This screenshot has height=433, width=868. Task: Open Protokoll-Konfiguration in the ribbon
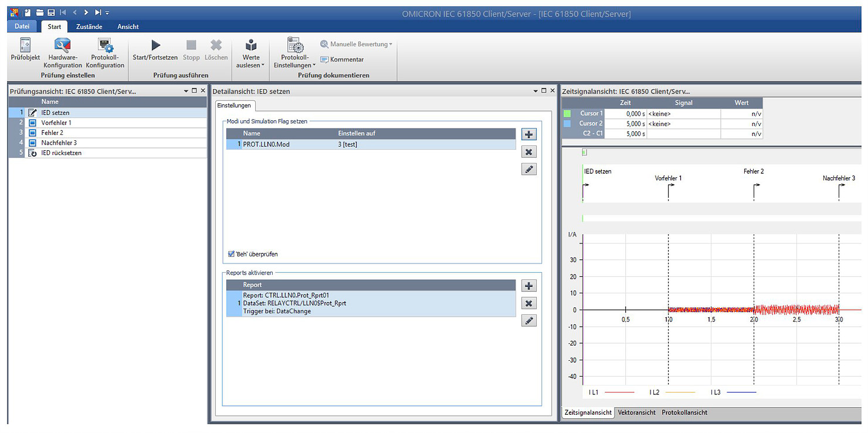pos(105,46)
